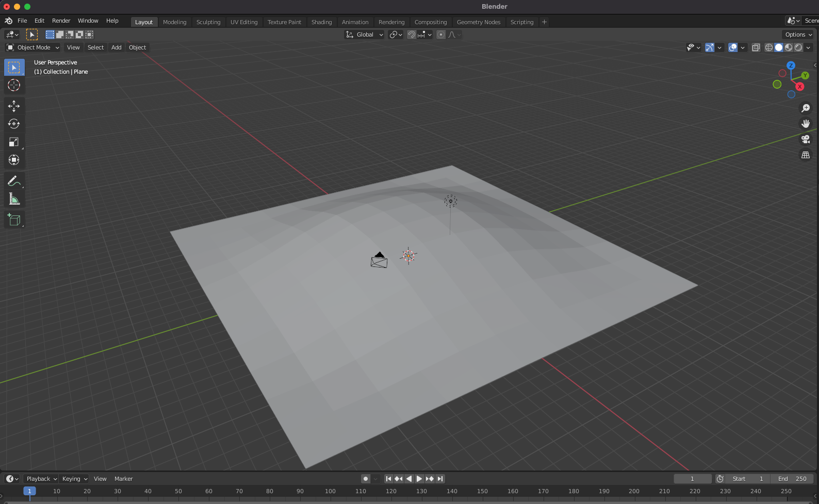Switch to the Shading workspace tab

pyautogui.click(x=321, y=22)
